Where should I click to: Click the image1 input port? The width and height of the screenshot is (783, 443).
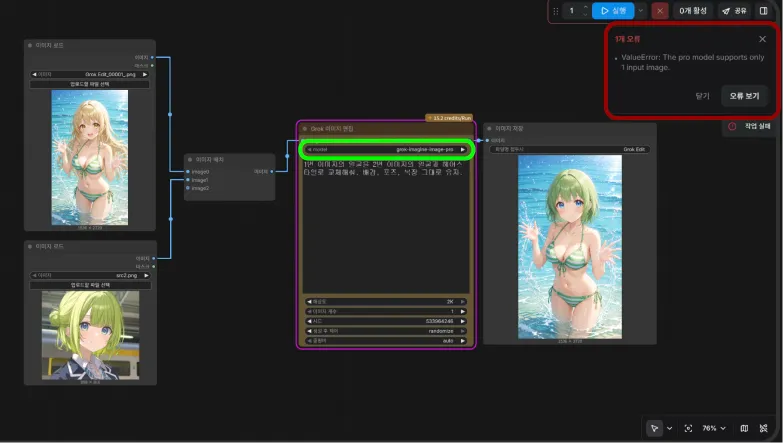[188, 180]
